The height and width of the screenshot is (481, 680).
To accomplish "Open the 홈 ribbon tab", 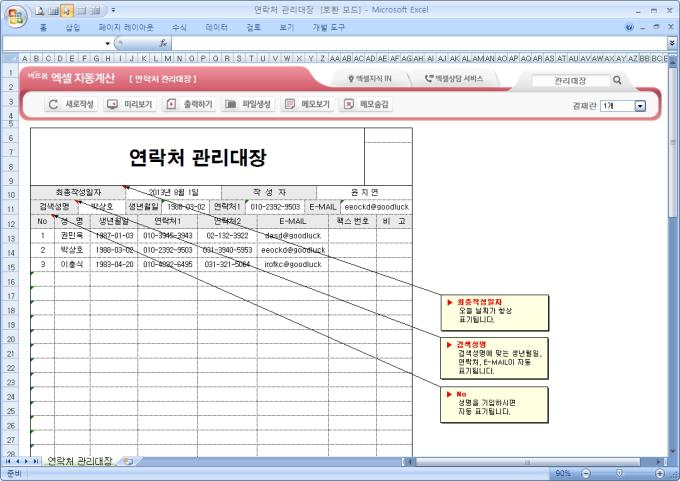I will [x=43, y=27].
